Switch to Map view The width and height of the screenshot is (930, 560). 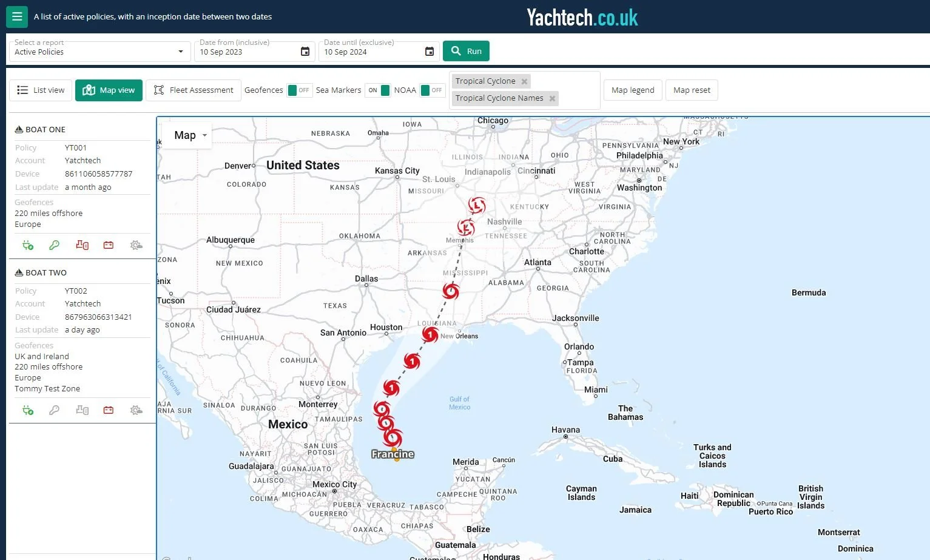pyautogui.click(x=109, y=90)
